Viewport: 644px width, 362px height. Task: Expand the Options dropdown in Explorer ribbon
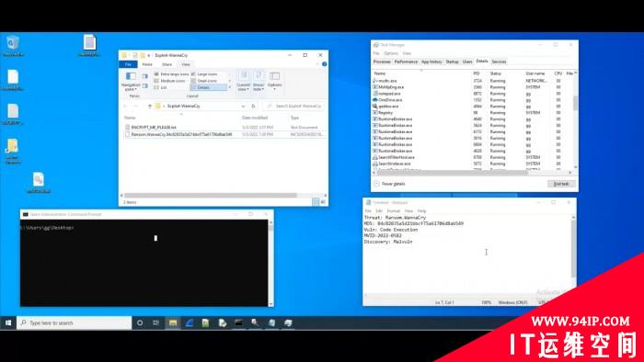tap(274, 81)
